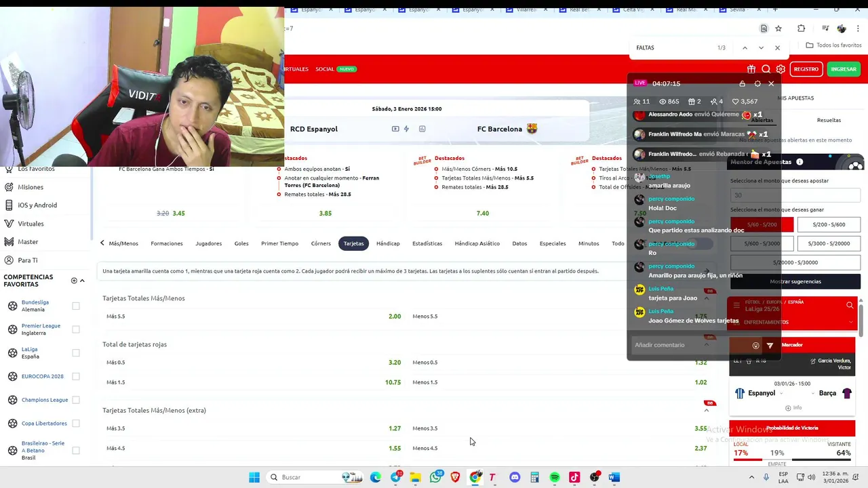This screenshot has height=488, width=868.
Task: Open Misiones in the sidebar
Action: click(31, 187)
